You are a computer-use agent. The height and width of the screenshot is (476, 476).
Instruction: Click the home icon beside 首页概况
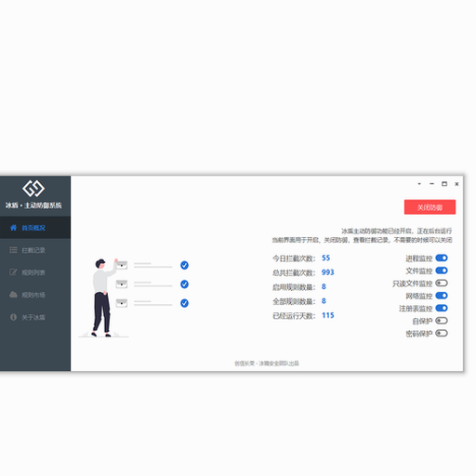click(13, 228)
